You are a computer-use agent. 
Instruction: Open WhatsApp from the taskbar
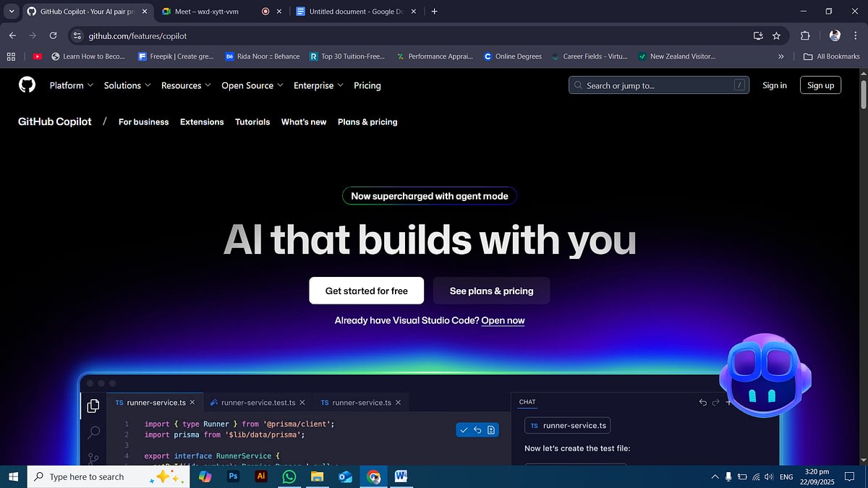click(289, 476)
